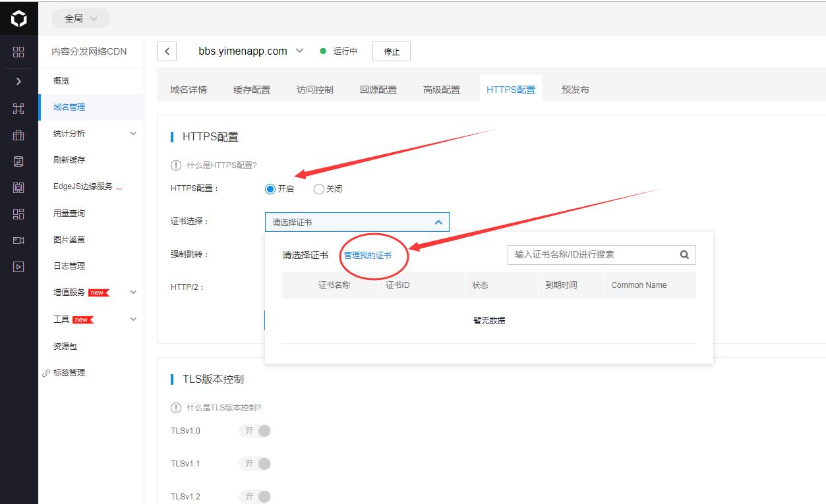Open 资源包 in the CDN sidebar
826x504 pixels.
(x=65, y=347)
